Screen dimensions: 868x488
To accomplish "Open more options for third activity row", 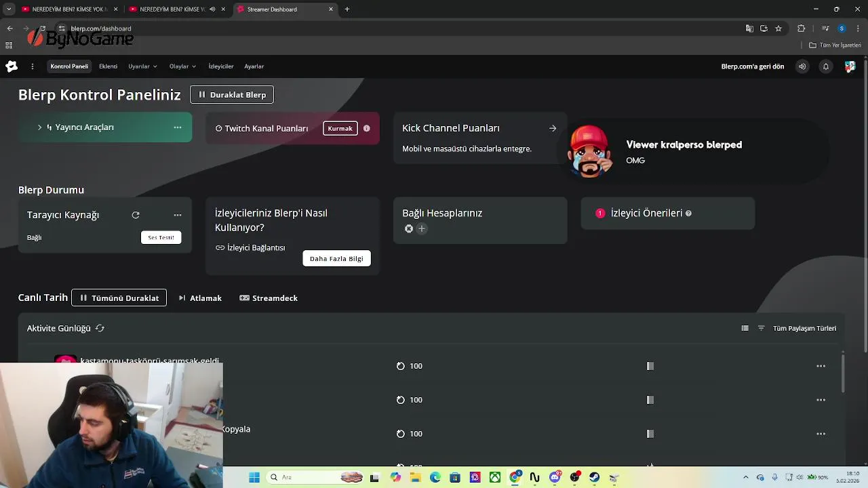I will [x=821, y=434].
